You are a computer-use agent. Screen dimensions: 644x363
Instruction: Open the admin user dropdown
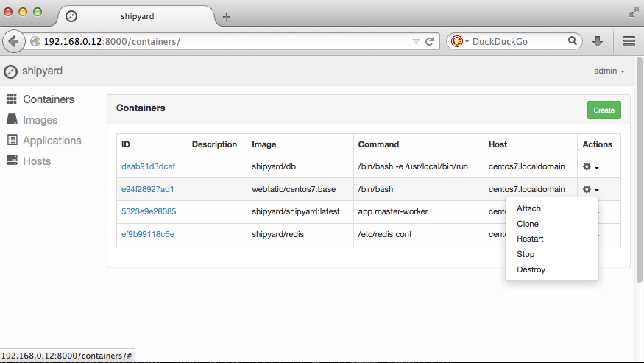pyautogui.click(x=609, y=71)
